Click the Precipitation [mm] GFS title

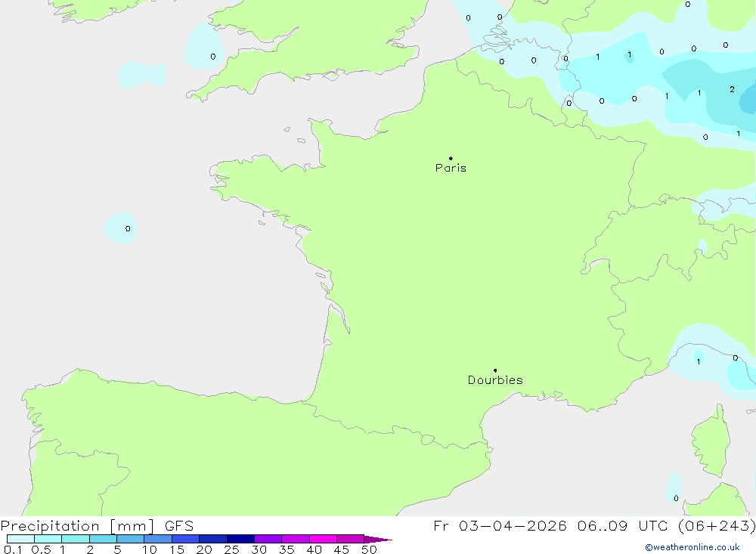(98, 525)
